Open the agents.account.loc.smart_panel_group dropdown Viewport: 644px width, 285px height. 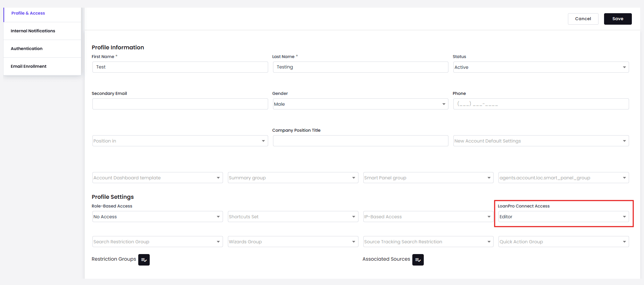click(x=563, y=178)
